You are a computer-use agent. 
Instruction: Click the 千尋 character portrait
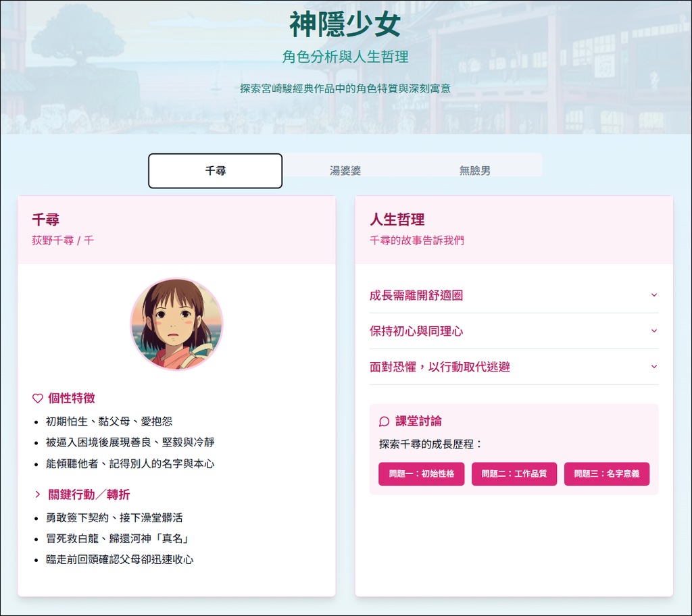pyautogui.click(x=176, y=324)
